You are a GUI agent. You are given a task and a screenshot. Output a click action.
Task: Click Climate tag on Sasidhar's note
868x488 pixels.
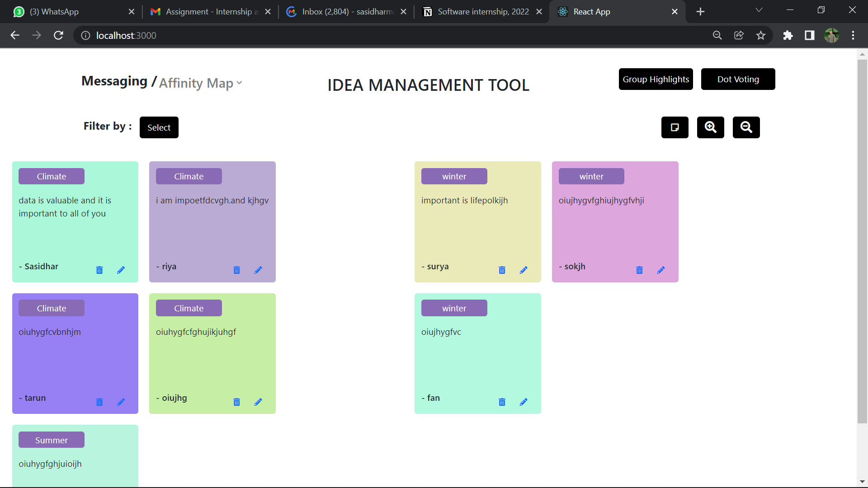point(52,176)
